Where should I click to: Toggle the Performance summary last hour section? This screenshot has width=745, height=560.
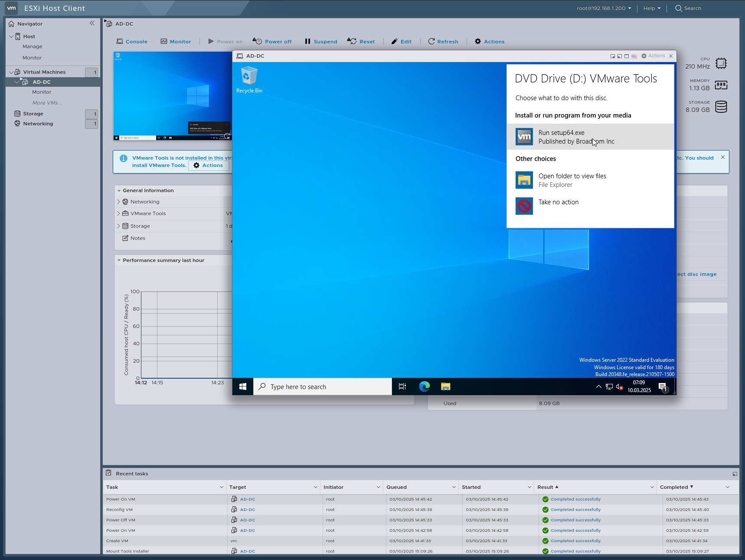pyautogui.click(x=119, y=260)
